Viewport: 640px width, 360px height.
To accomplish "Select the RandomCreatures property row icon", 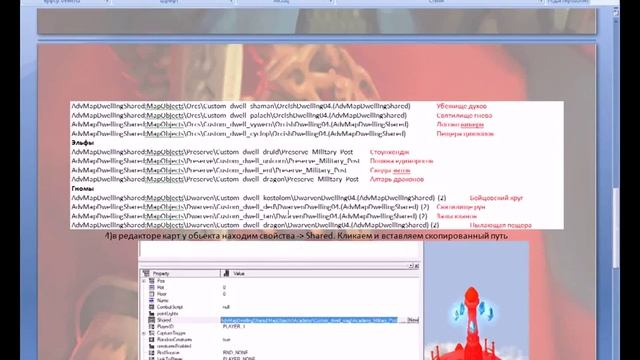I will pyautogui.click(x=152, y=340).
